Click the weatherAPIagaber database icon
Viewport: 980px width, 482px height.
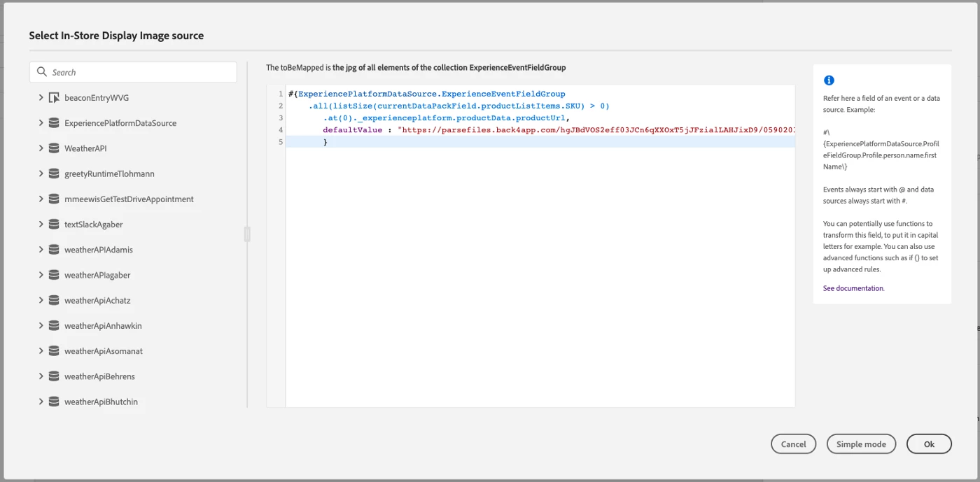point(54,275)
